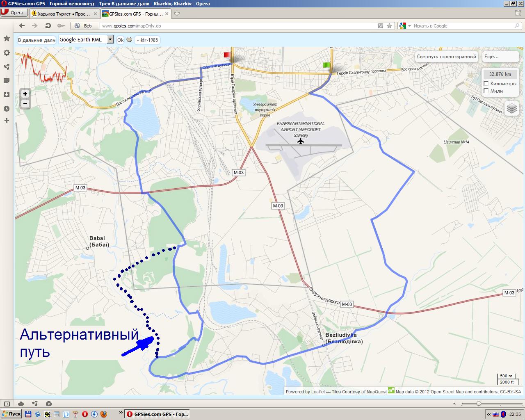Viewport: 525px width, 420px height.
Task: Expand the Google Earth KML format dropdown
Action: [110, 39]
